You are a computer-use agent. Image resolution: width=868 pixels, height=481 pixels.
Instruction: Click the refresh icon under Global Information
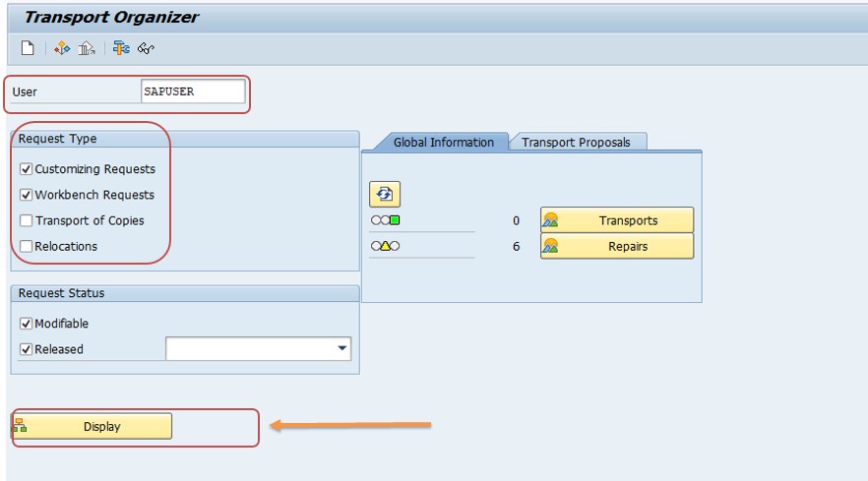pyautogui.click(x=385, y=194)
